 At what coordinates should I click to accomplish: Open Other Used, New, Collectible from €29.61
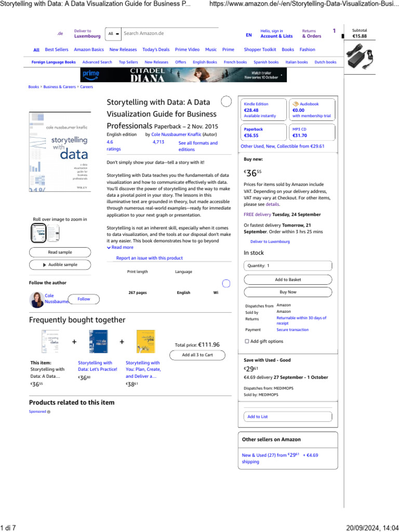tap(282, 146)
